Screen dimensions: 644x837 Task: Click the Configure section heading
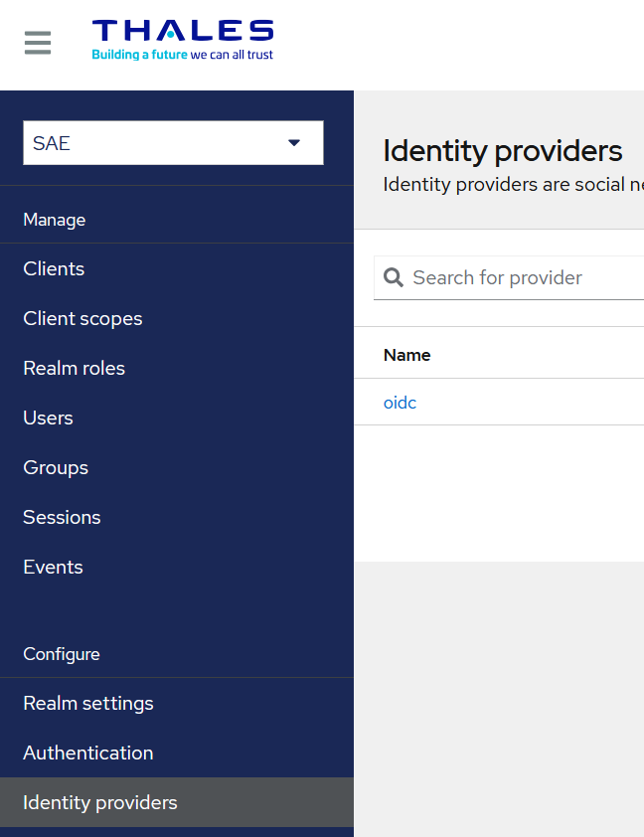point(62,654)
